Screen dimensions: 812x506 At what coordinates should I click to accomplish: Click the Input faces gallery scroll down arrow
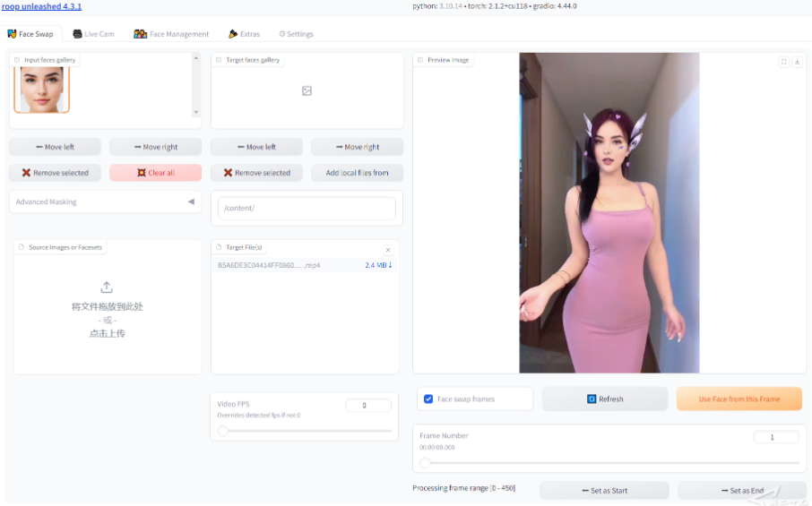point(195,112)
